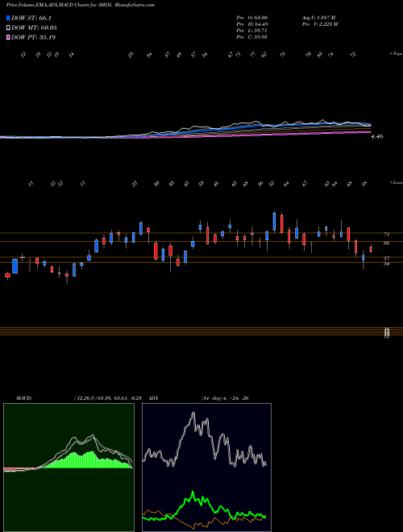Open the ADX line chart panel

pyautogui.click(x=206, y=468)
